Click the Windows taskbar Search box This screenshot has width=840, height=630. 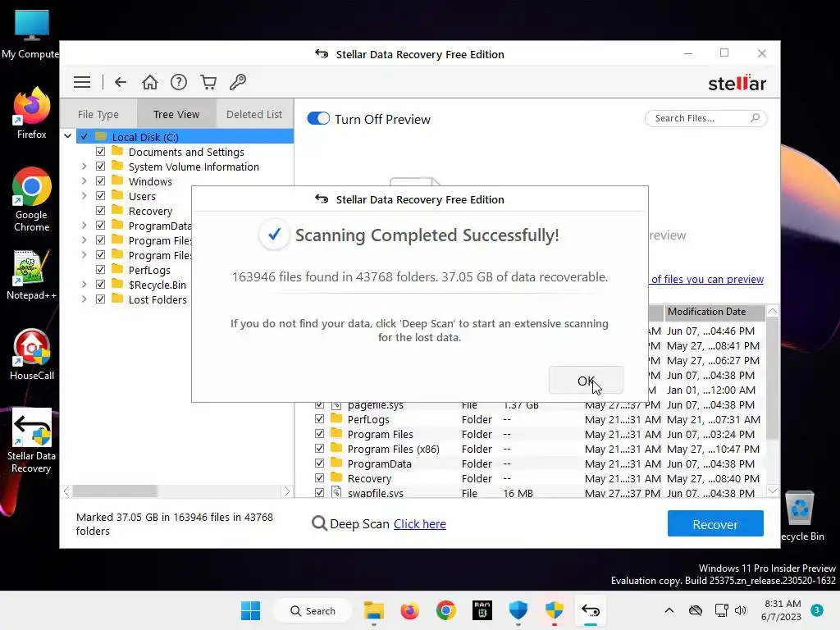click(313, 610)
